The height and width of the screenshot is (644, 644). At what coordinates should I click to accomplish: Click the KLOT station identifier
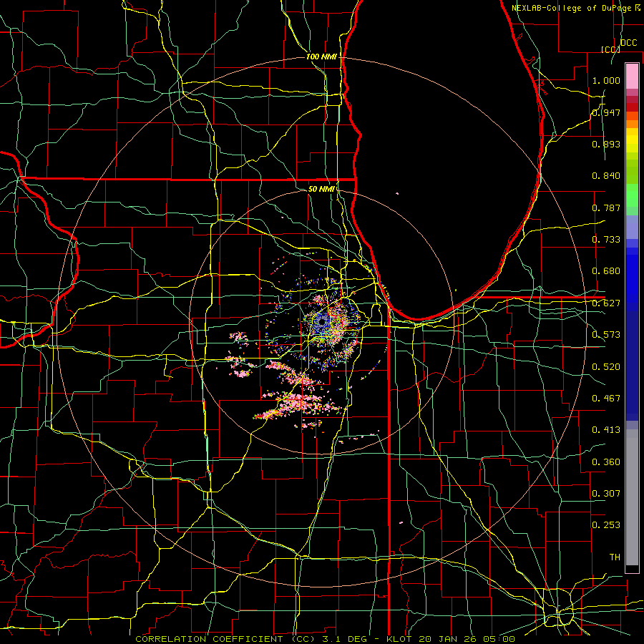(x=399, y=639)
